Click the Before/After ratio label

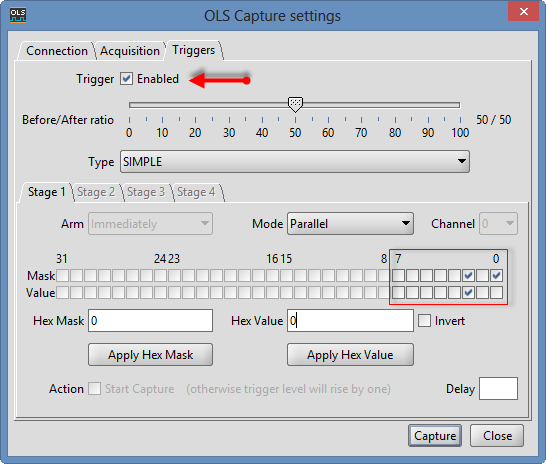pyautogui.click(x=68, y=120)
